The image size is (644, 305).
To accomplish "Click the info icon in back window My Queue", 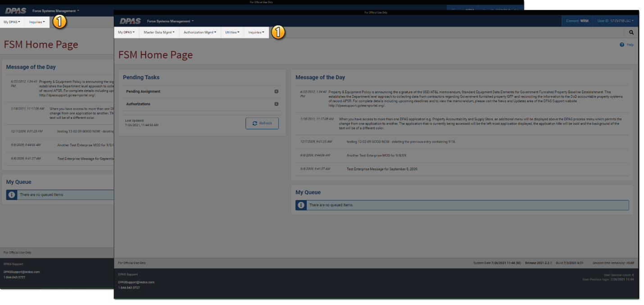I will click(12, 195).
